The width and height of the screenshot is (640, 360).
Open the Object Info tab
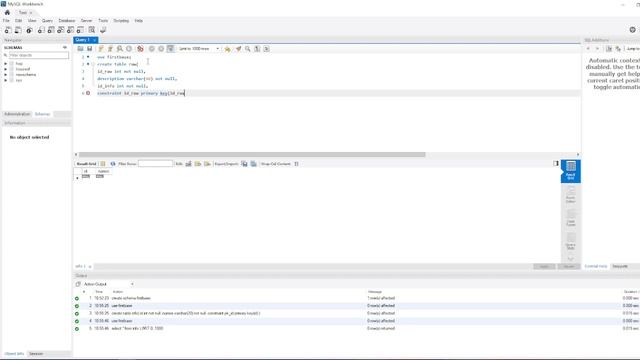14,354
